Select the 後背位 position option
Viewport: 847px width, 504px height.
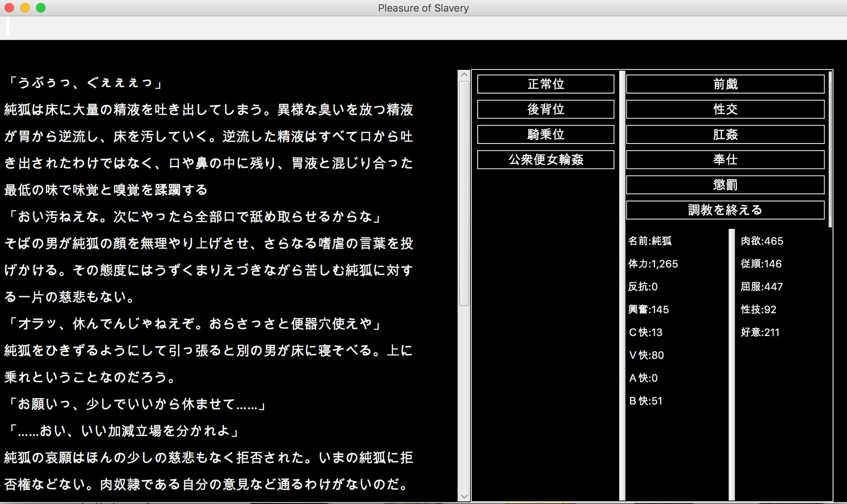click(x=545, y=109)
